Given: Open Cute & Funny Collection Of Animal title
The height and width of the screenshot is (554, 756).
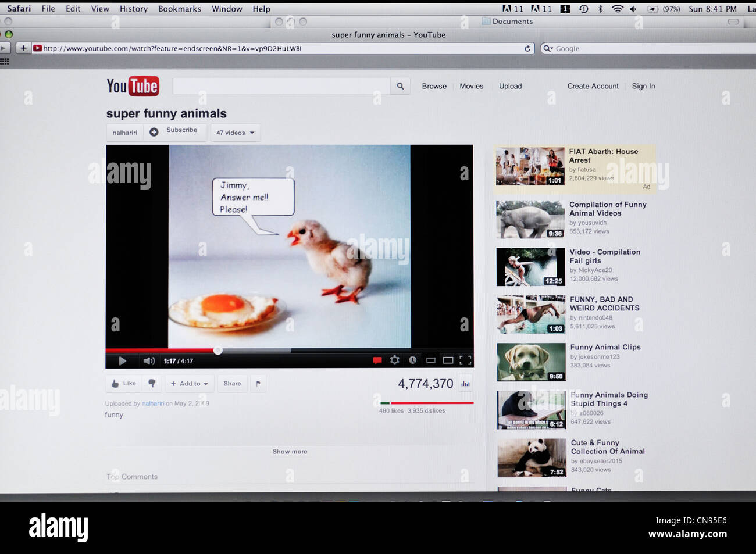Looking at the screenshot, I should pos(608,447).
